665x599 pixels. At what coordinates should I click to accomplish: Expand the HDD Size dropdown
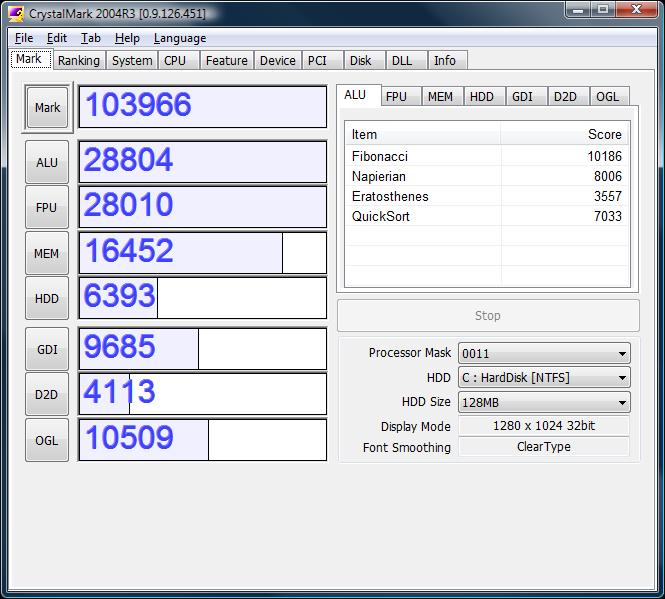tap(544, 402)
